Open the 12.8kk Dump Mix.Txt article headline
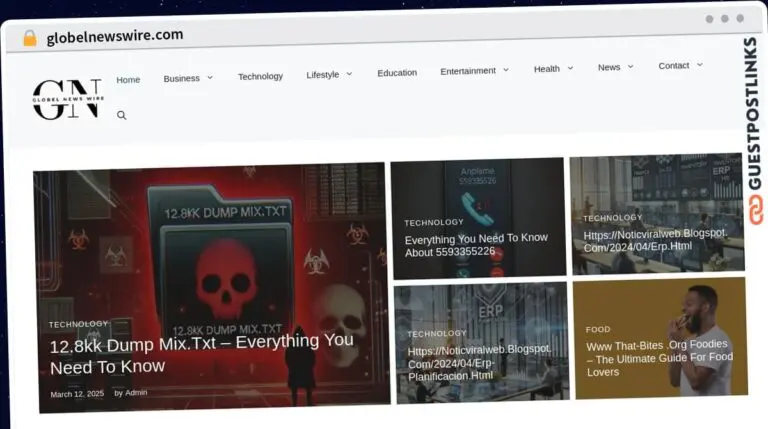The image size is (768, 429). pos(201,353)
